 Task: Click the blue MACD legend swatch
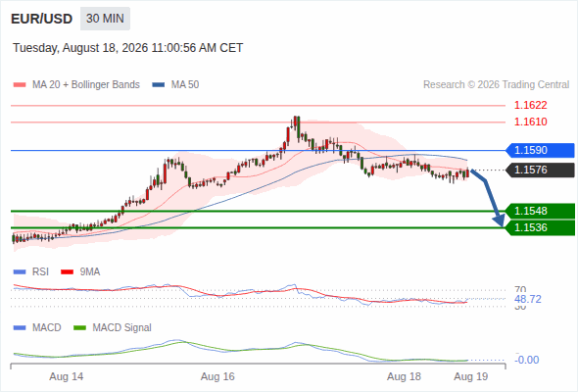click(20, 328)
